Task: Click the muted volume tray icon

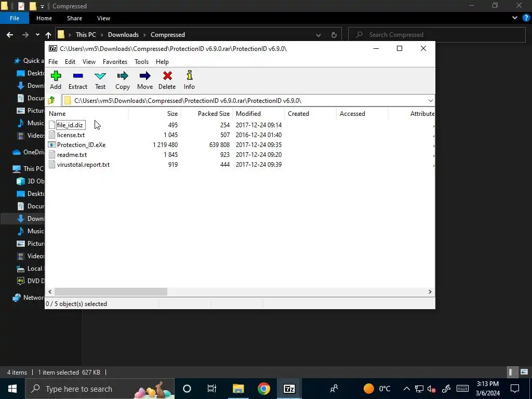Action: (x=432, y=389)
